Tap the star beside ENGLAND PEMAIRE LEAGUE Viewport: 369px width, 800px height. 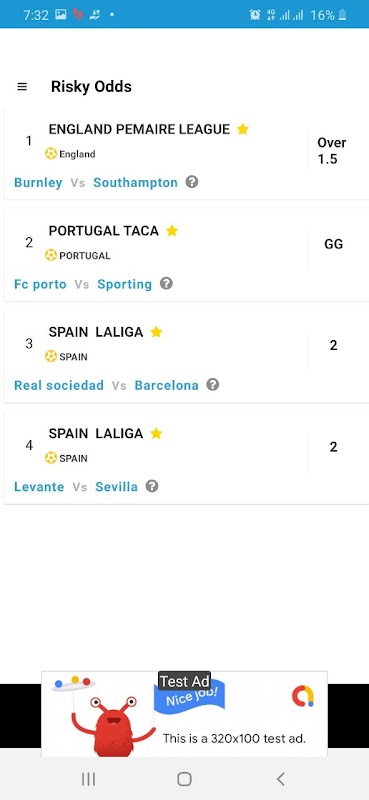pos(243,130)
